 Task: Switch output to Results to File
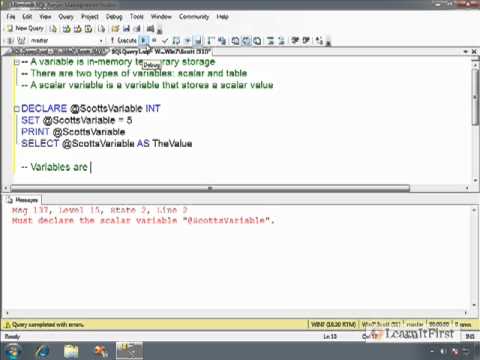point(257,41)
